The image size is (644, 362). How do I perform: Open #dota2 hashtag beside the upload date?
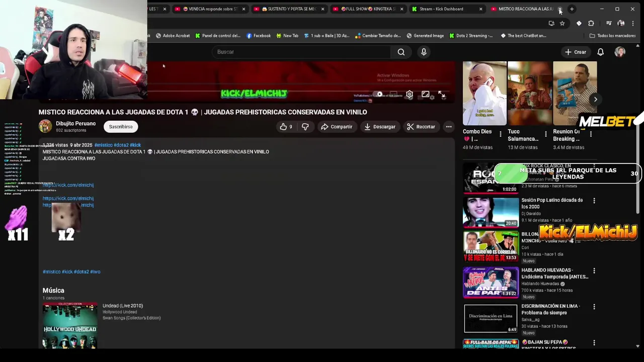click(x=121, y=145)
